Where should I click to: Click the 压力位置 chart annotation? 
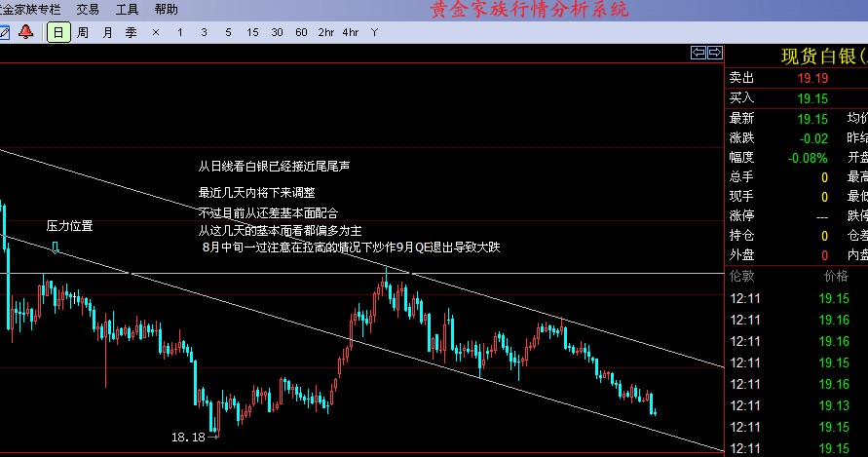(69, 225)
